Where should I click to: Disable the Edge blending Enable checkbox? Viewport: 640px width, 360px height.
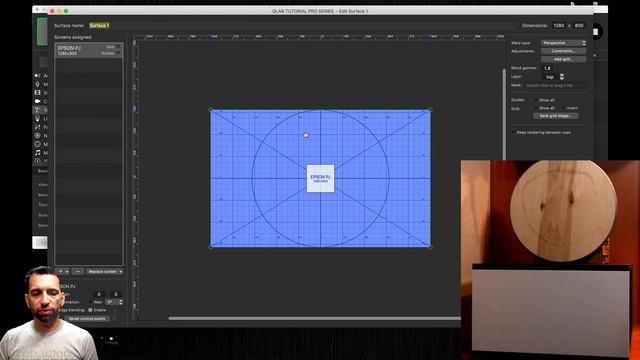coord(90,310)
